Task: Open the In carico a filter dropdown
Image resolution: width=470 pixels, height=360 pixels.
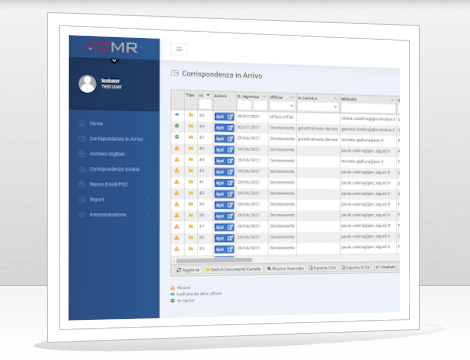Action: [x=318, y=107]
